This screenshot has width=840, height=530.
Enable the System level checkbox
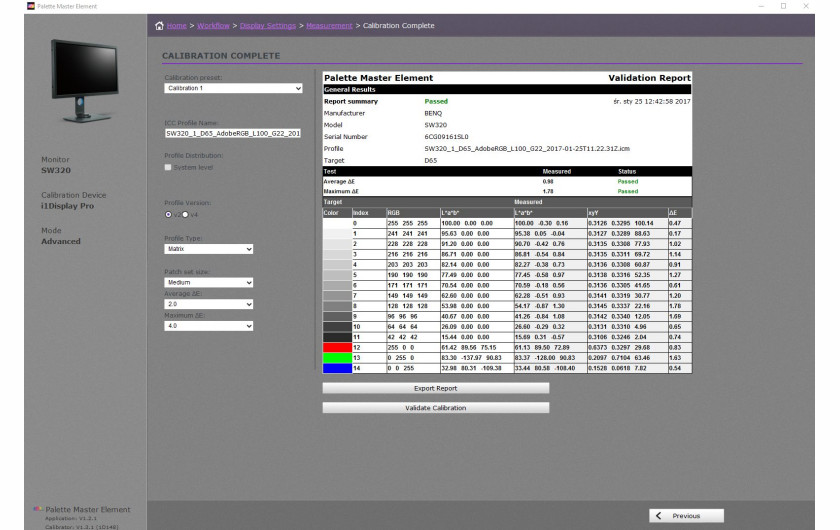168,167
